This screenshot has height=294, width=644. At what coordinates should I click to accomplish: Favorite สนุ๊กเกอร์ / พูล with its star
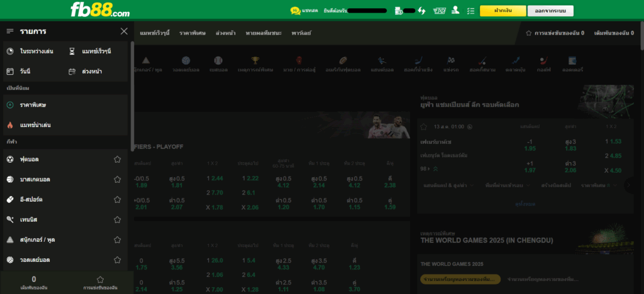(x=118, y=239)
